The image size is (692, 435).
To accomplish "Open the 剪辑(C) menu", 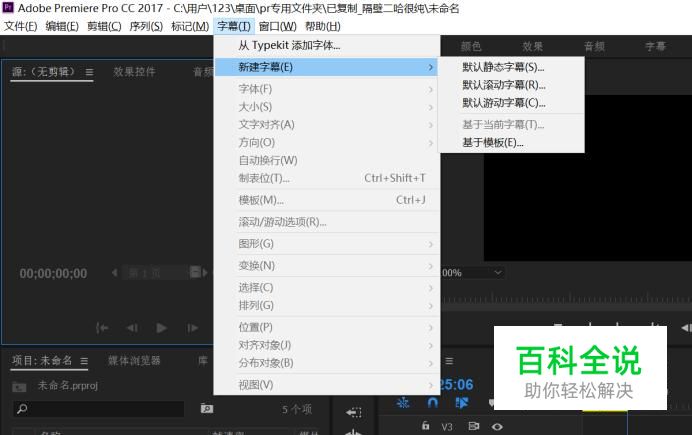I will tap(104, 26).
